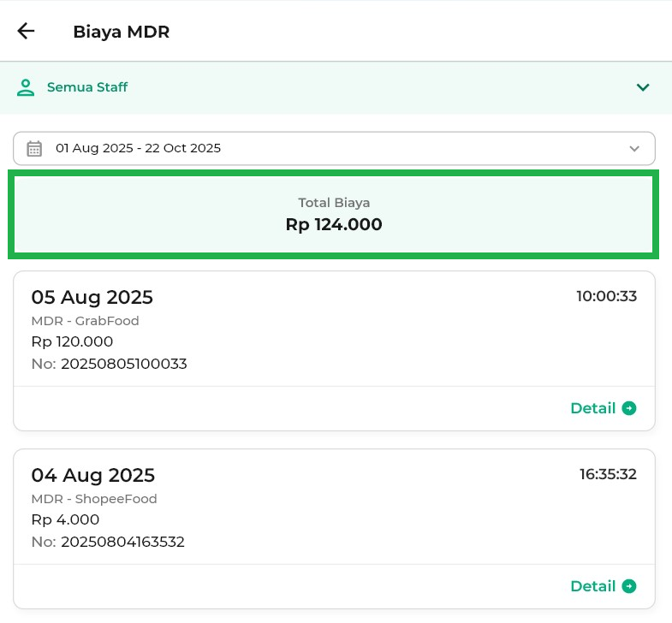Go back using the arrow icon
672x623 pixels.
26,32
